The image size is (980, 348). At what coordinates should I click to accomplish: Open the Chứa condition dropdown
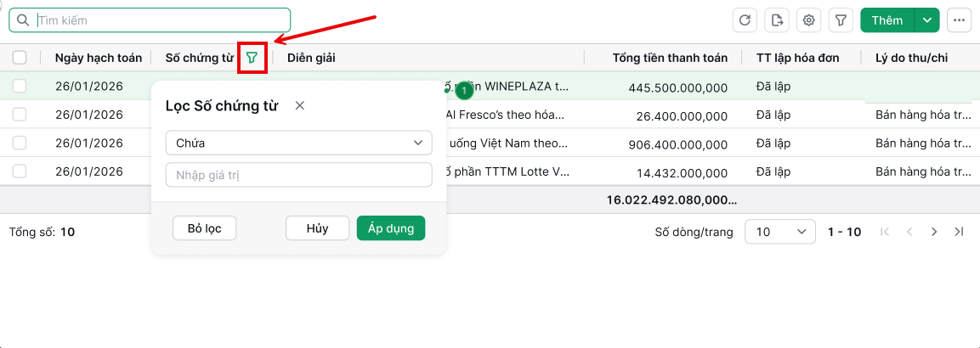tap(298, 143)
